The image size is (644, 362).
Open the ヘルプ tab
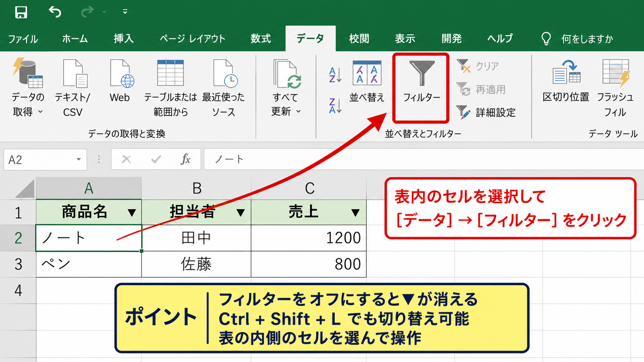[500, 39]
